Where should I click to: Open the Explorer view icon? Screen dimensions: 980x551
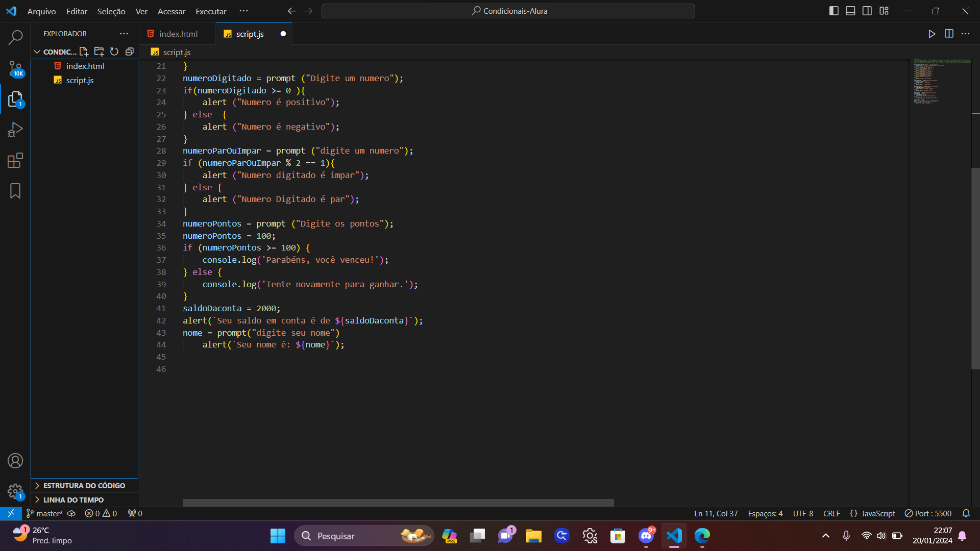point(15,99)
